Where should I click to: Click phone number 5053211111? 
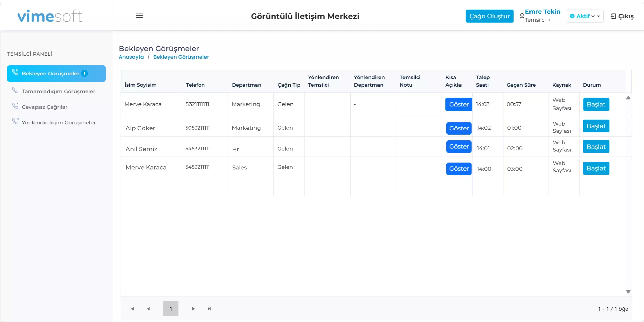point(197,128)
